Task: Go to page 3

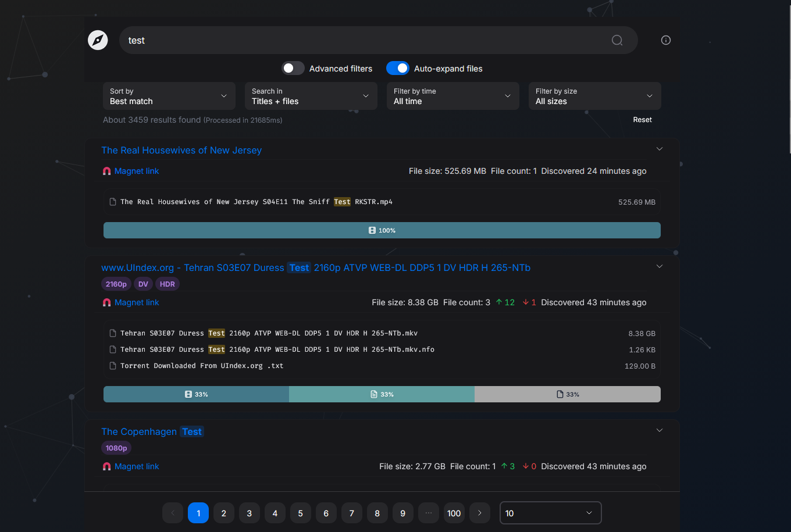Action: coord(250,513)
